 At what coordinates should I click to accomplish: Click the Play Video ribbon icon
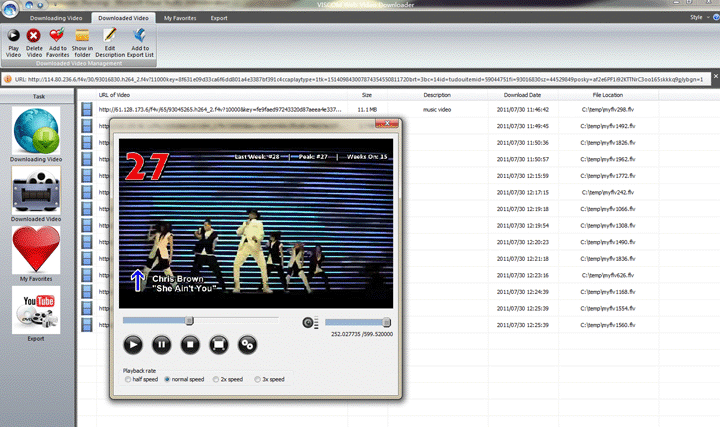coord(13,35)
